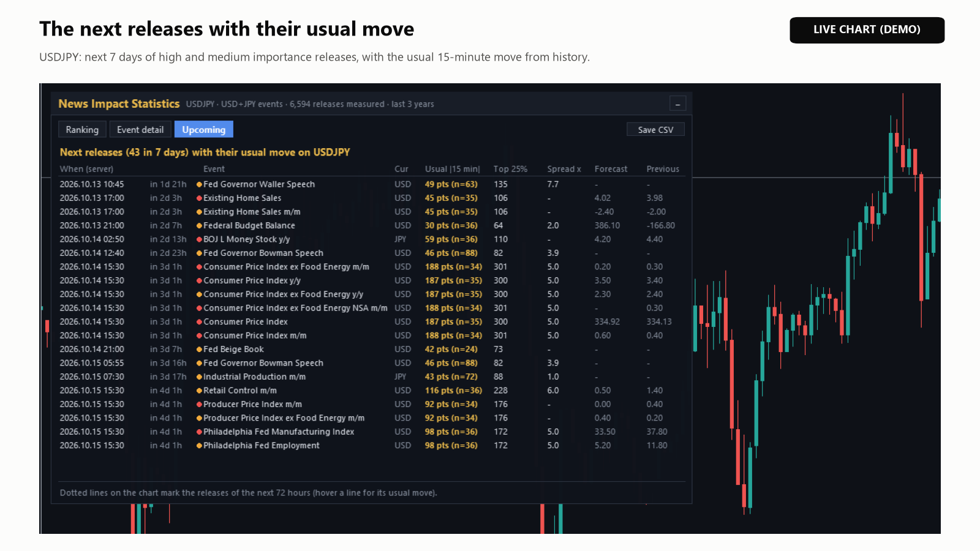Click the countdown in 3d 16h

168,363
